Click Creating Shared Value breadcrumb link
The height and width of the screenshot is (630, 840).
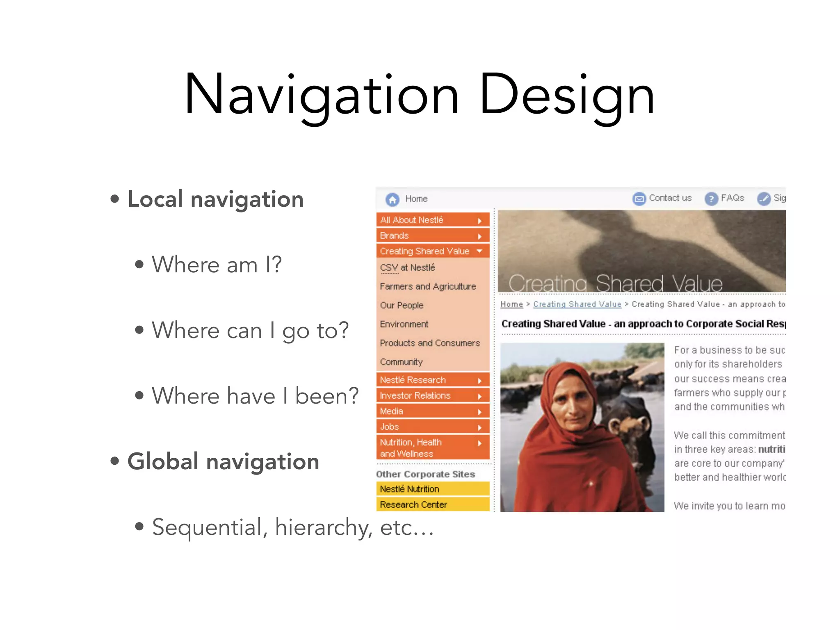click(577, 304)
